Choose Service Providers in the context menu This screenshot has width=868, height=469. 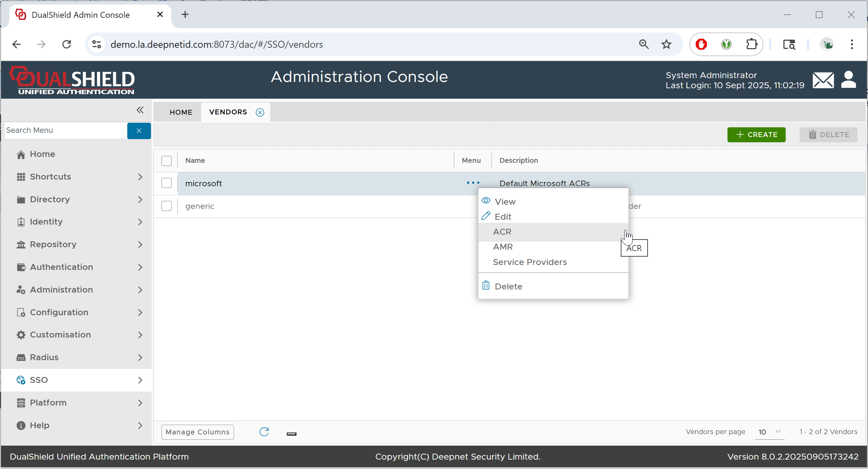[x=529, y=262]
